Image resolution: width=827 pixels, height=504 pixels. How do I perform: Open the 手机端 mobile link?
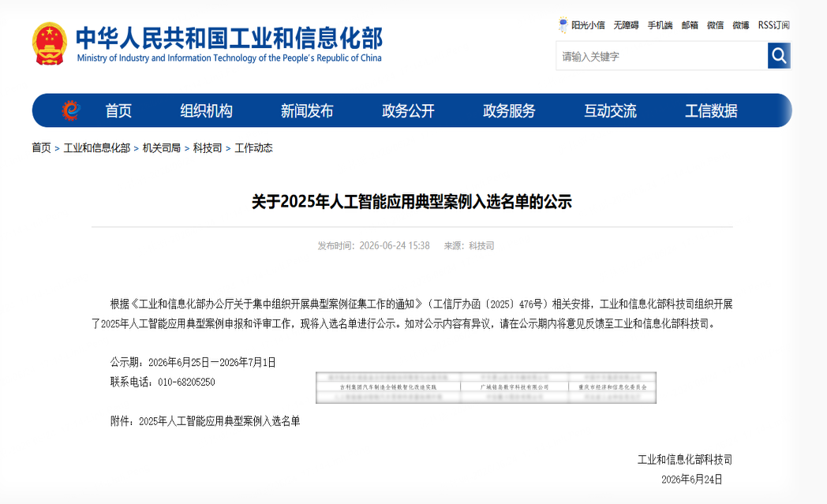pyautogui.click(x=660, y=25)
